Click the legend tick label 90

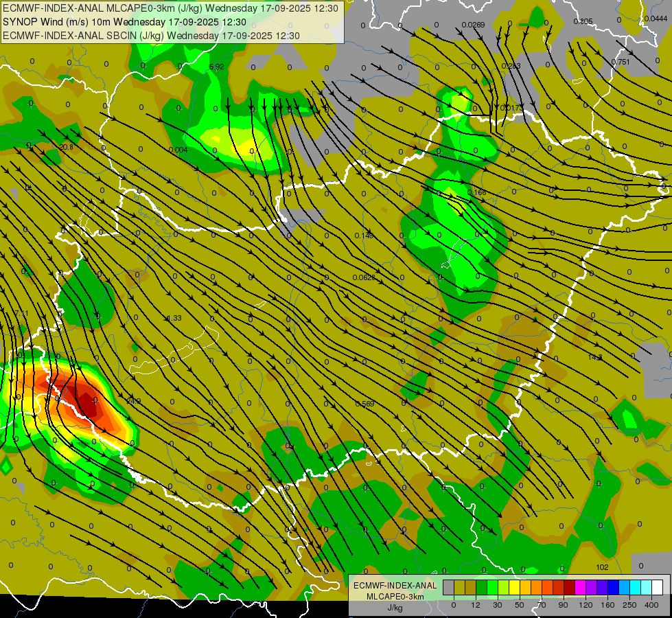click(x=564, y=605)
